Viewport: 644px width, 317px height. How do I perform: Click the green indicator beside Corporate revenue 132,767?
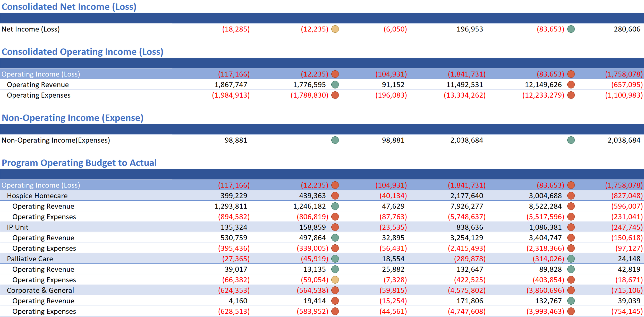571,301
